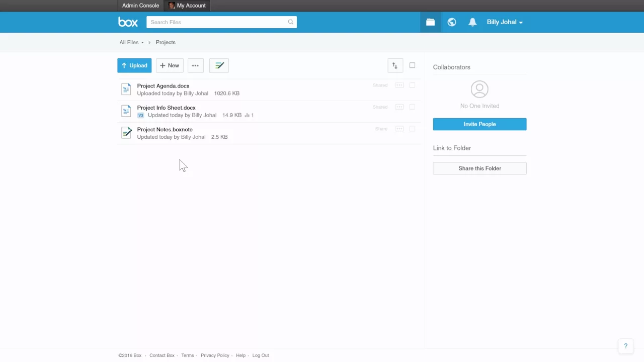Open the toolbar more options ellipsis button

point(195,65)
